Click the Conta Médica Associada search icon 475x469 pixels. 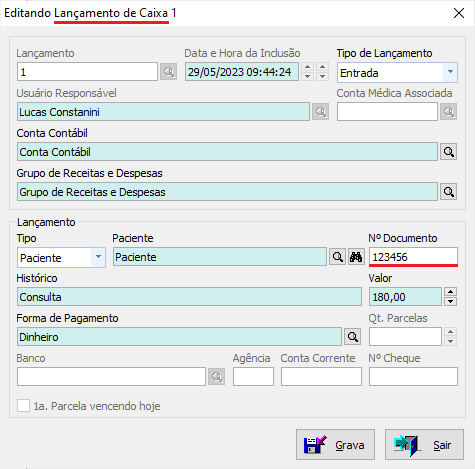click(448, 112)
